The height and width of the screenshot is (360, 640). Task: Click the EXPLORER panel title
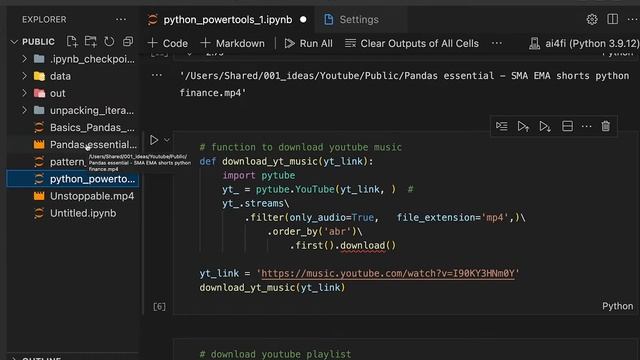(44, 20)
